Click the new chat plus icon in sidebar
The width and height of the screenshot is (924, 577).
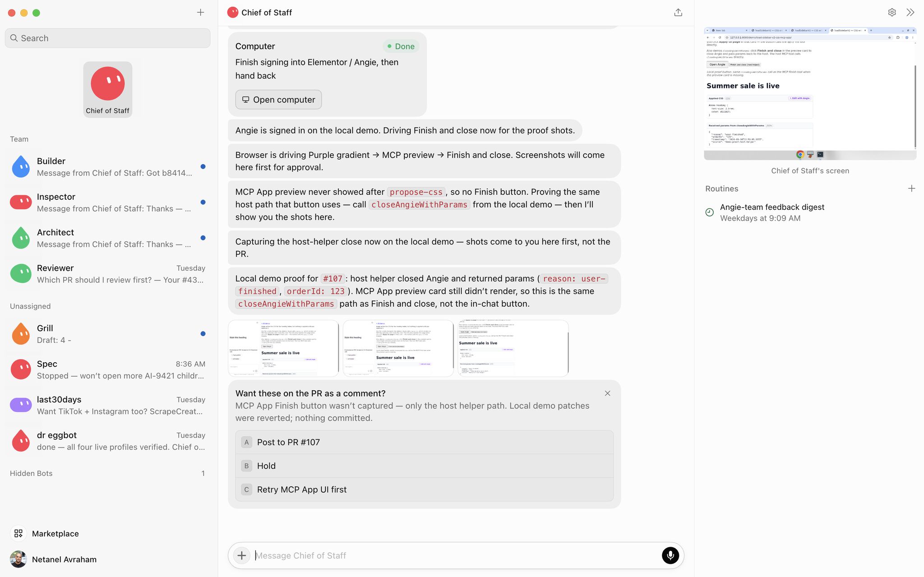(200, 13)
